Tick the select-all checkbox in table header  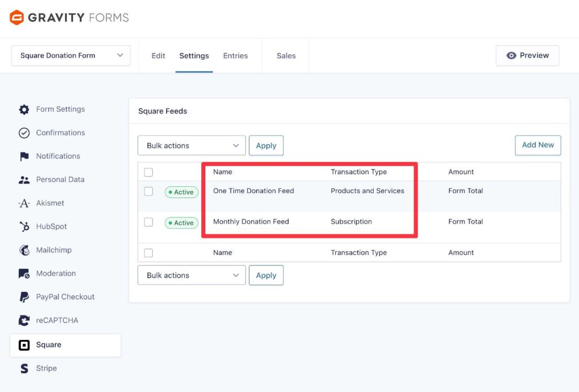pos(149,172)
